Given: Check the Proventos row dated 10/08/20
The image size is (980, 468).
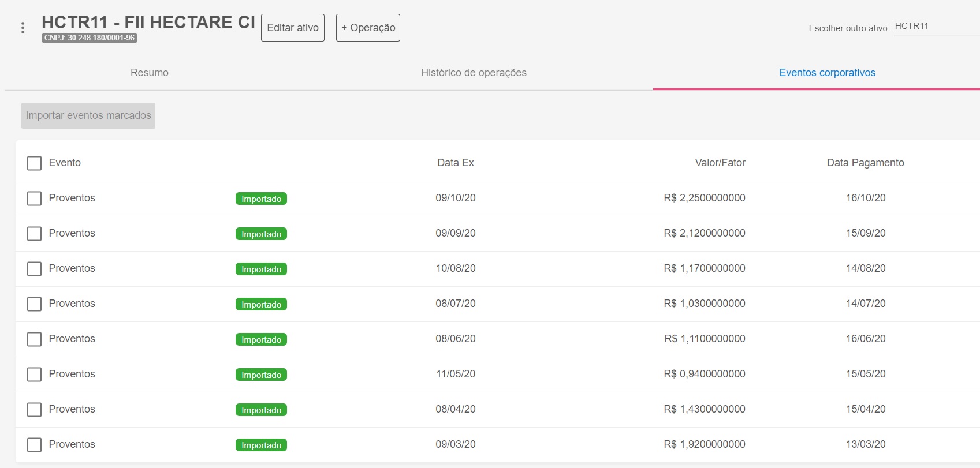Looking at the screenshot, I should pos(34,269).
